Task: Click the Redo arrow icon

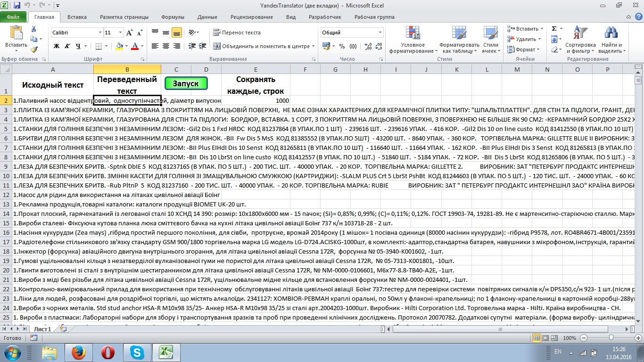Action: pos(43,6)
